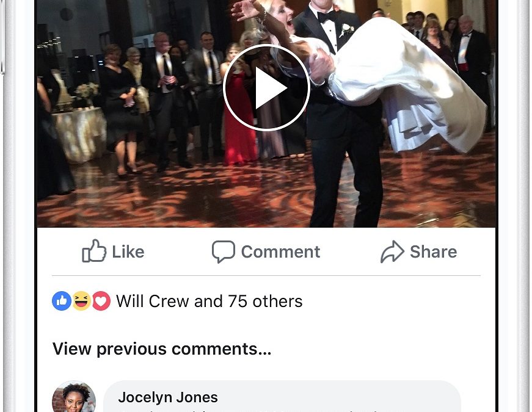Play the wedding dance video
532x412 pixels.
tap(266, 87)
